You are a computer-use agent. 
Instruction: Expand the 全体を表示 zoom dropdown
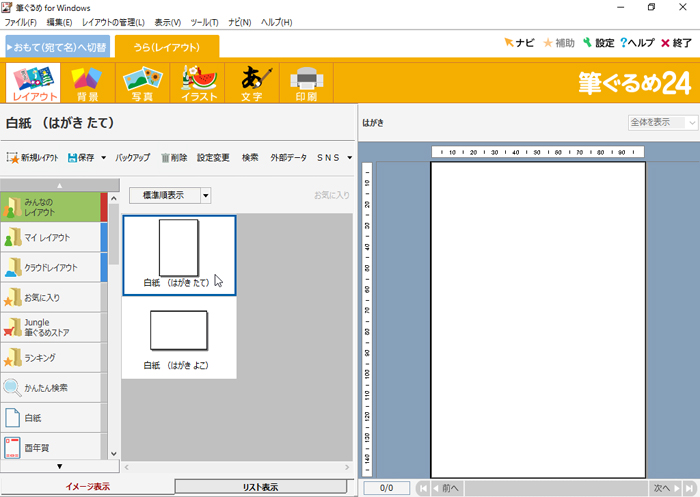pyautogui.click(x=691, y=122)
